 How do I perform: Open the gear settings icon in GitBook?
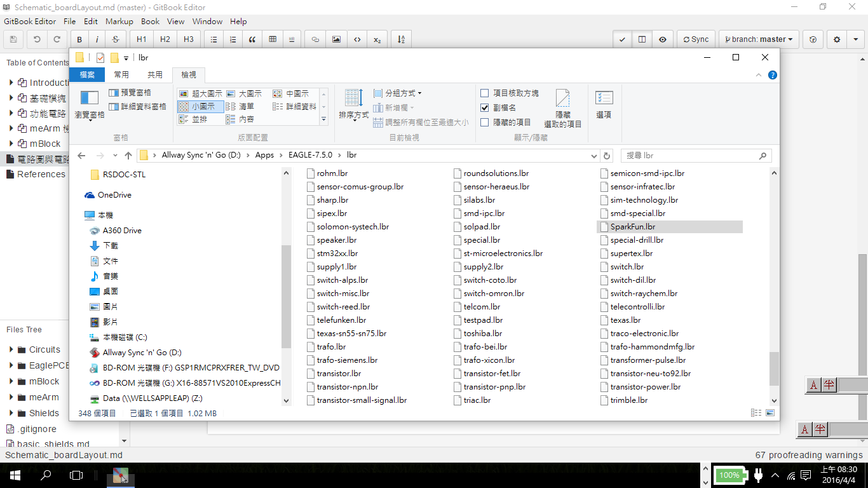click(837, 39)
